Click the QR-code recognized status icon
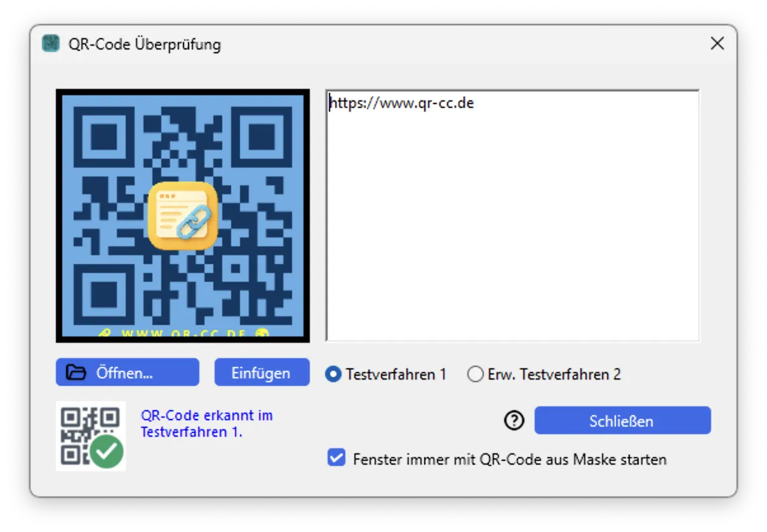Image resolution: width=767 pixels, height=532 pixels. coord(91,436)
